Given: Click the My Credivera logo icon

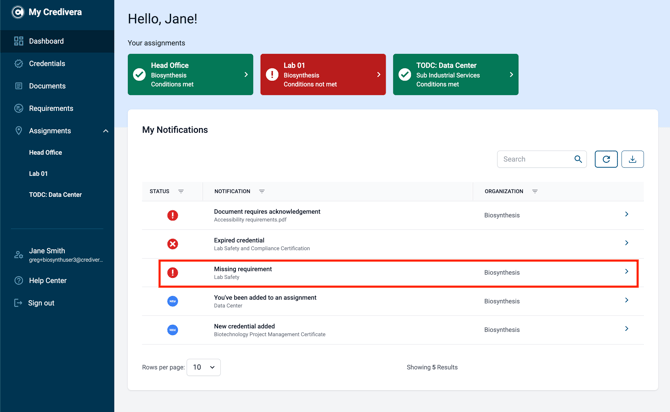Looking at the screenshot, I should [x=18, y=12].
